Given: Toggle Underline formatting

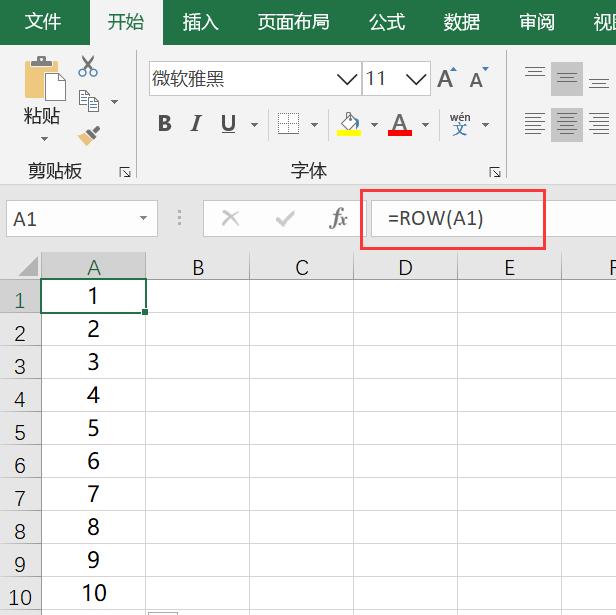Looking at the screenshot, I should 228,124.
